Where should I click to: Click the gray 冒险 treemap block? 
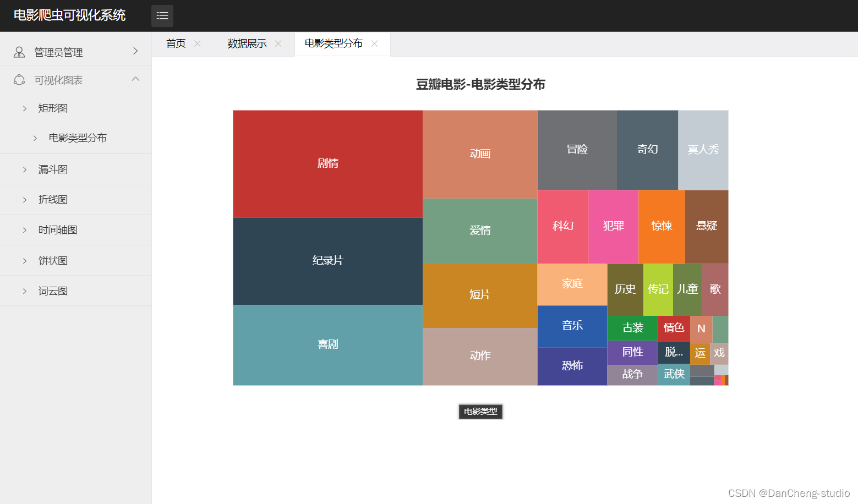click(577, 150)
